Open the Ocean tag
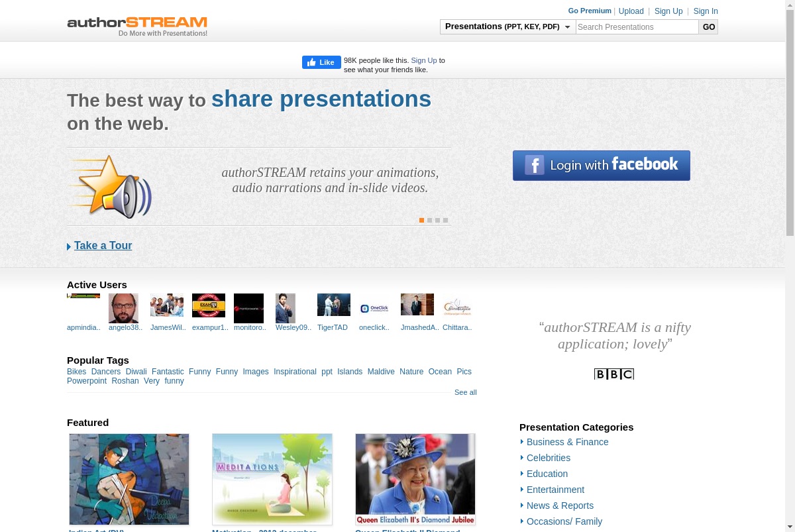795x532 pixels. point(440,372)
